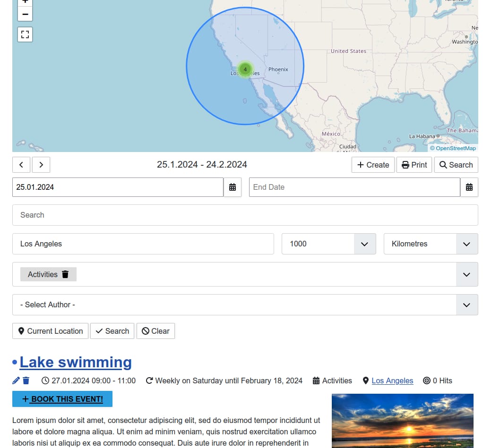
Task: Expand the Select Author dropdown
Action: click(466, 305)
